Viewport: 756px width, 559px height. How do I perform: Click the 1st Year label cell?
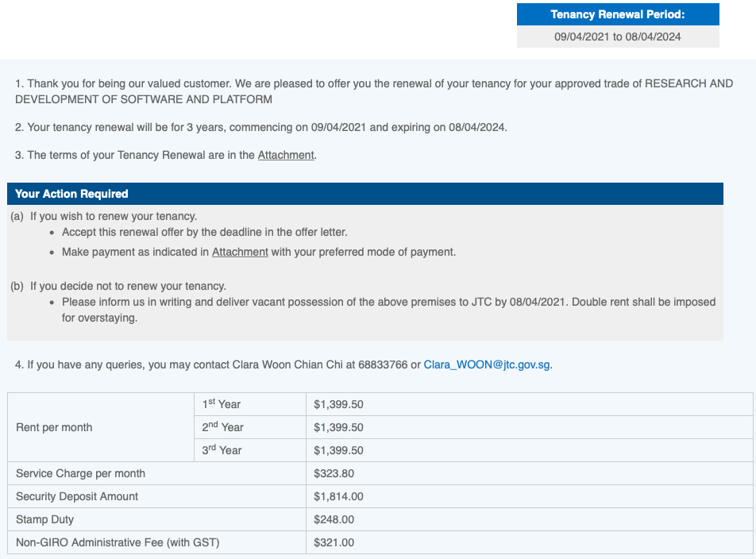coord(250,404)
